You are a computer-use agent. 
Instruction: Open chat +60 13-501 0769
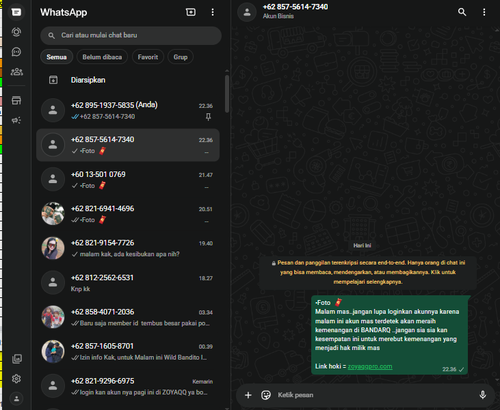tap(128, 180)
